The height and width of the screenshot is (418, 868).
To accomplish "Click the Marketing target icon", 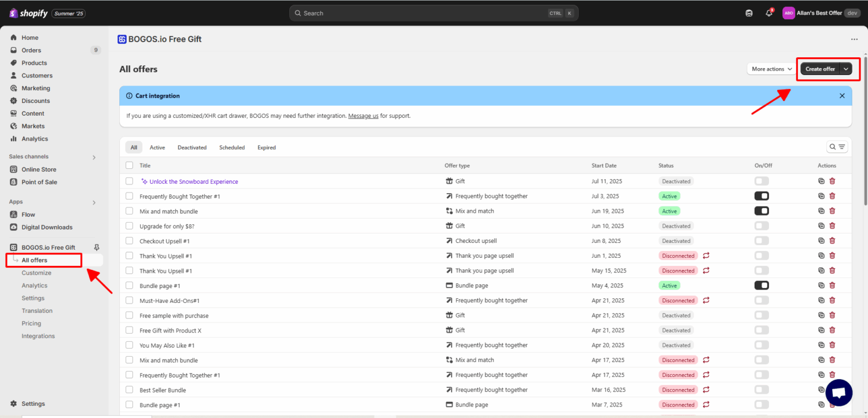I will (x=14, y=88).
